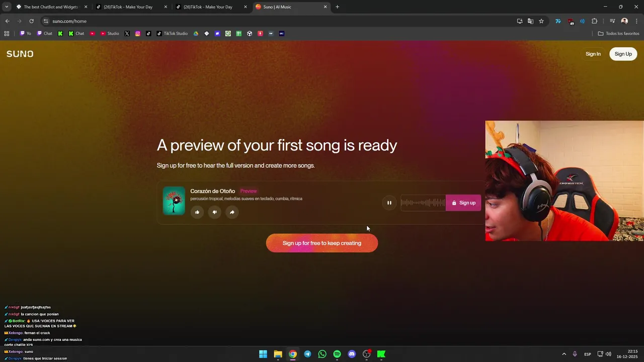Open the Google Drive bookmark
The height and width of the screenshot is (362, 644).
196,34
